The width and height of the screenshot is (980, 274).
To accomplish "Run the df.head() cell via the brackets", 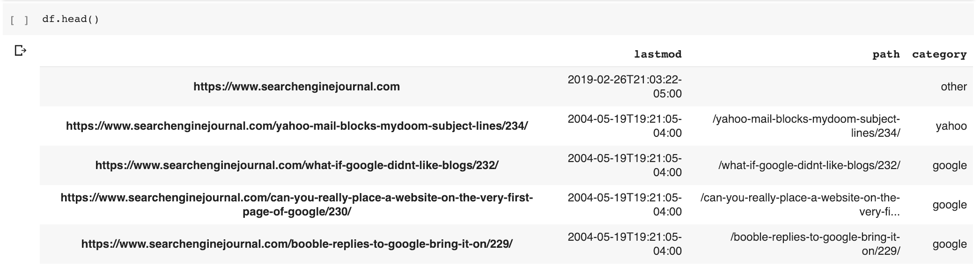I will tap(19, 20).
